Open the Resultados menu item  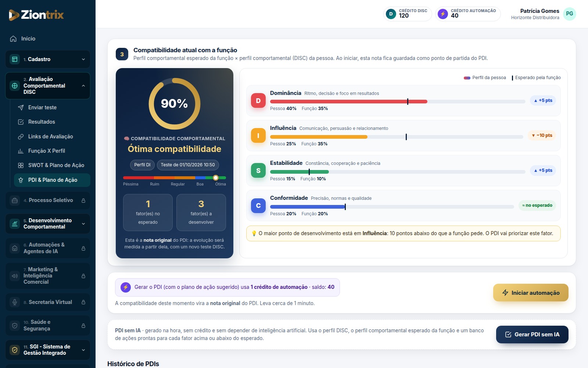click(52, 122)
